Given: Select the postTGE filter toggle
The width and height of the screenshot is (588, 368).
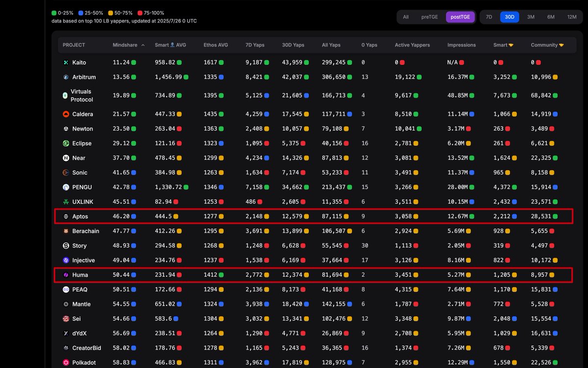Looking at the screenshot, I should click(460, 17).
